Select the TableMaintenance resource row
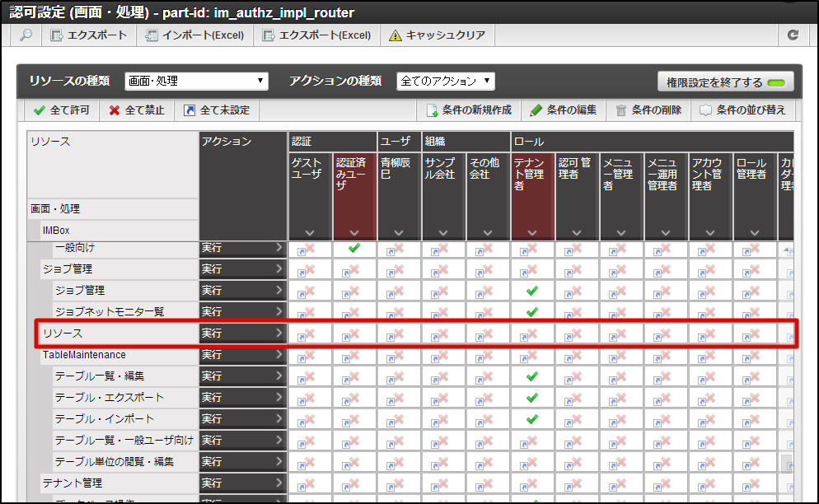The image size is (819, 504). click(84, 355)
